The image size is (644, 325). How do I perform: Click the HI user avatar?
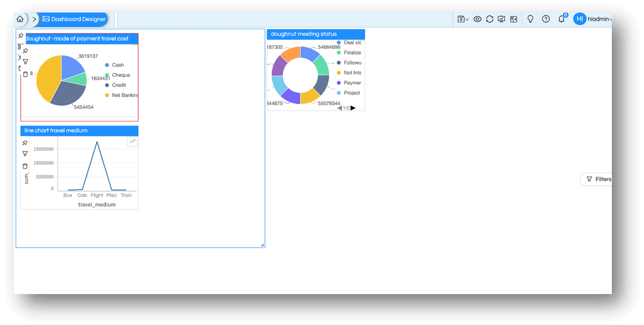tap(580, 19)
